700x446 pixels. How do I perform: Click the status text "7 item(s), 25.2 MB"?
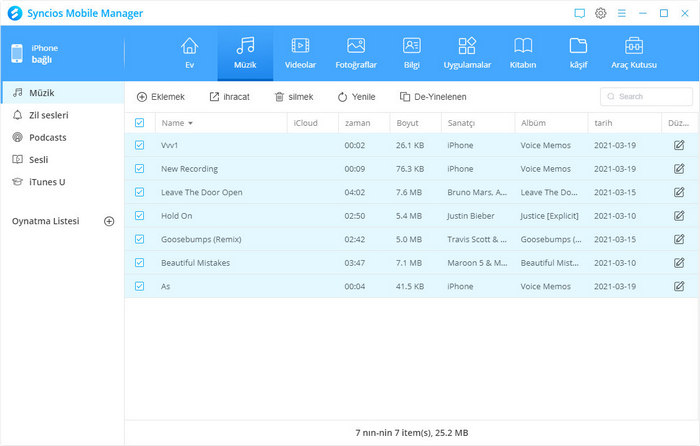point(430,433)
